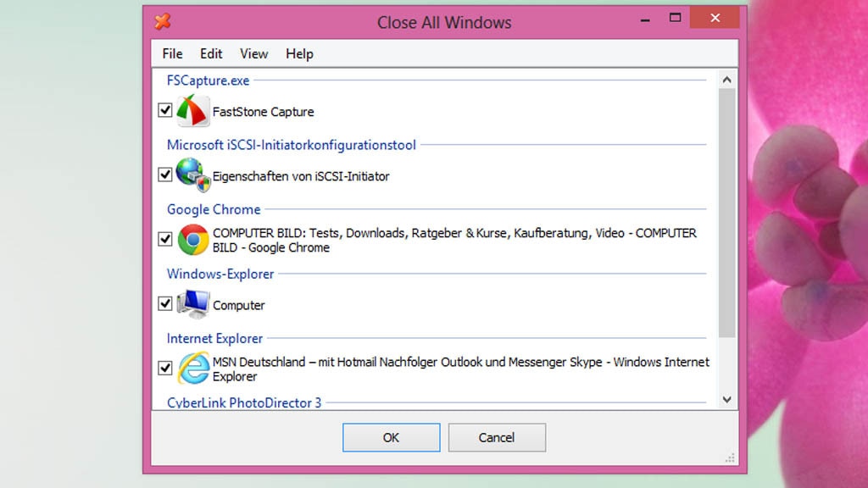Confirm with the OK button
868x488 pixels.
392,438
